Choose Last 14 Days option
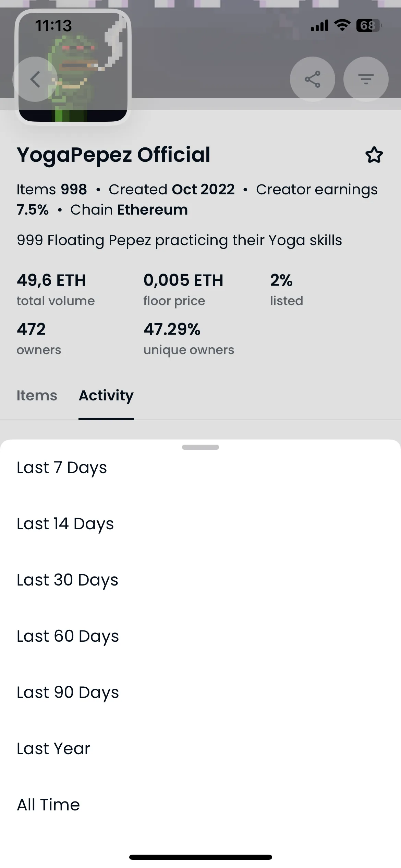Image resolution: width=401 pixels, height=868 pixels. click(200, 524)
